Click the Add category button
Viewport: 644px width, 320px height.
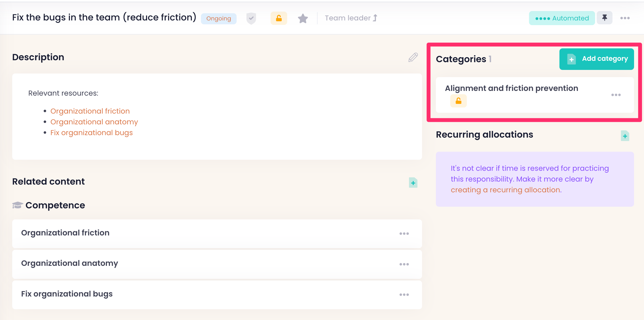pos(596,59)
